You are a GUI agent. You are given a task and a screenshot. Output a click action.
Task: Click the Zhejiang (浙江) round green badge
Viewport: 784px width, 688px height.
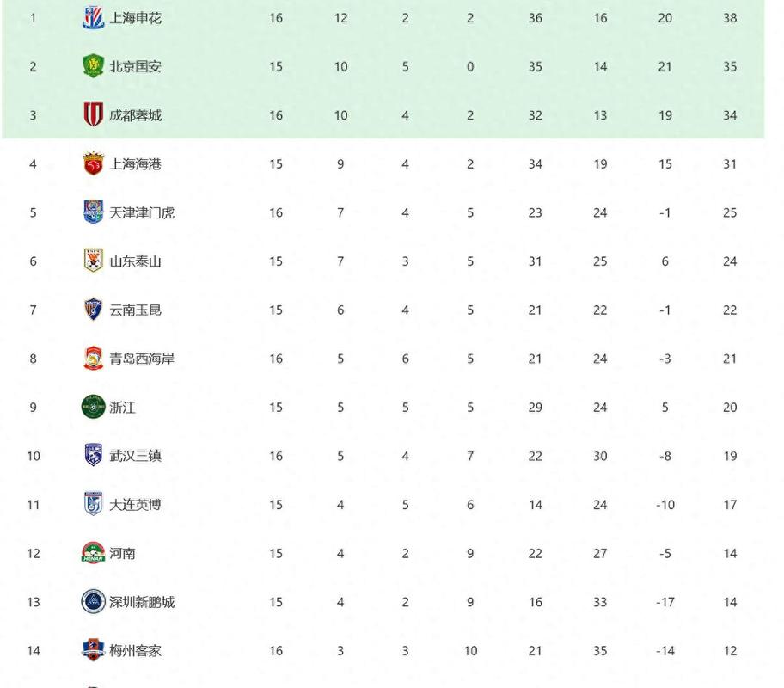point(93,407)
